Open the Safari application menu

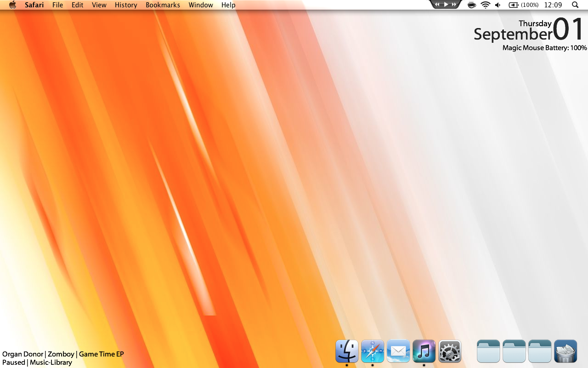[34, 5]
